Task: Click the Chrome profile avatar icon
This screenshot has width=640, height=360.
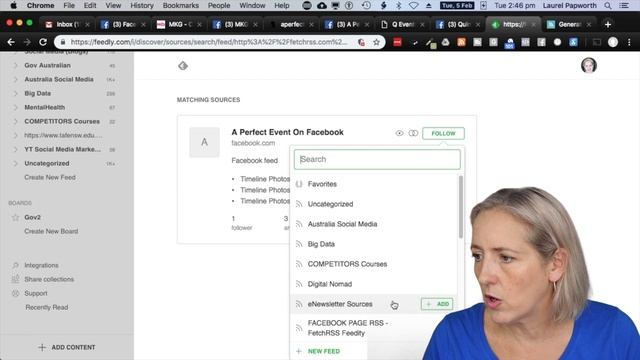Action: coord(613,42)
